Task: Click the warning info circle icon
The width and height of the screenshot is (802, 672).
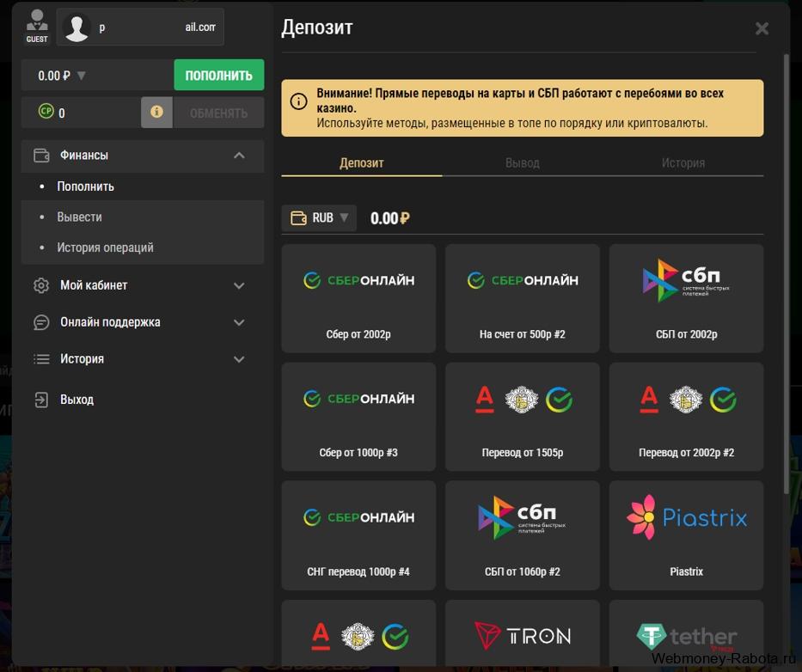Action: 298,101
